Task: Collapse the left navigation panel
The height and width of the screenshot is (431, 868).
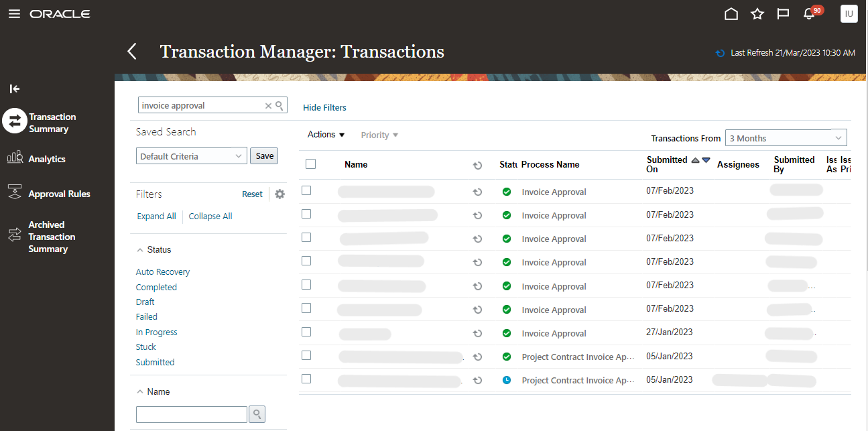Action: (x=14, y=88)
